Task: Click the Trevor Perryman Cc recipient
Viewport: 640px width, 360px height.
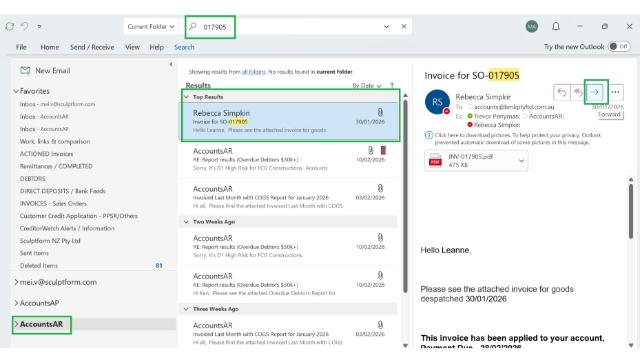Action: pyautogui.click(x=496, y=116)
